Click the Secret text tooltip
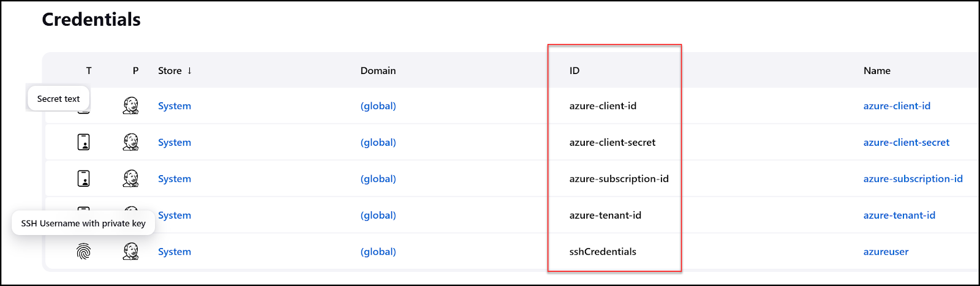 coord(58,99)
